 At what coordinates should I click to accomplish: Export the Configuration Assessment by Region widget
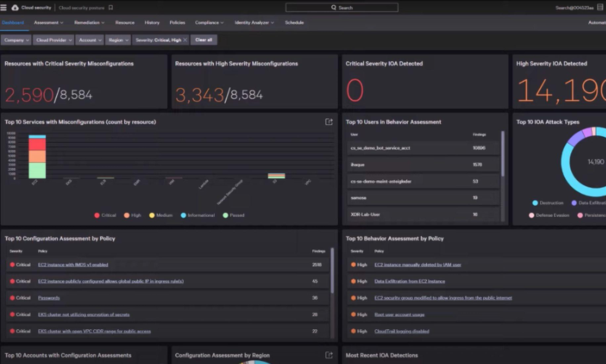[x=329, y=355]
